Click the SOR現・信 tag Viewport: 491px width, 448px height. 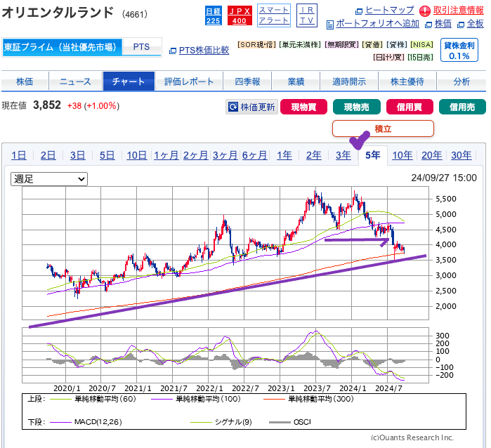coord(257,45)
